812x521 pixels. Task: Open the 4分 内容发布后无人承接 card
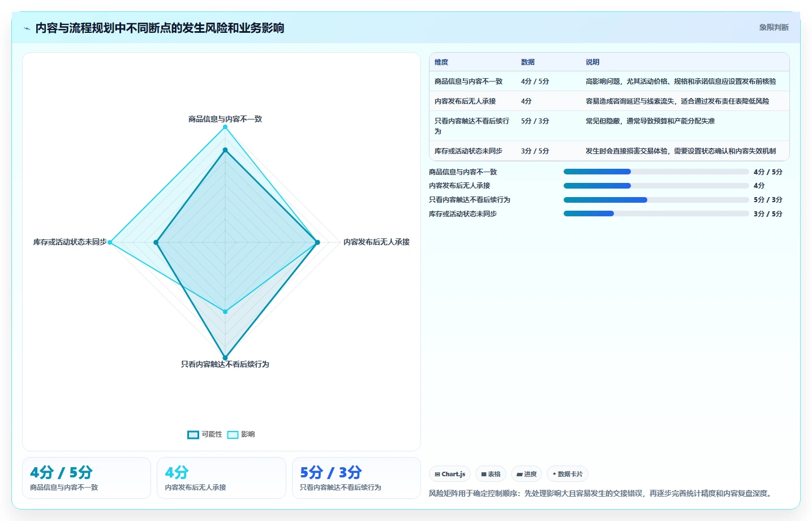click(x=221, y=478)
